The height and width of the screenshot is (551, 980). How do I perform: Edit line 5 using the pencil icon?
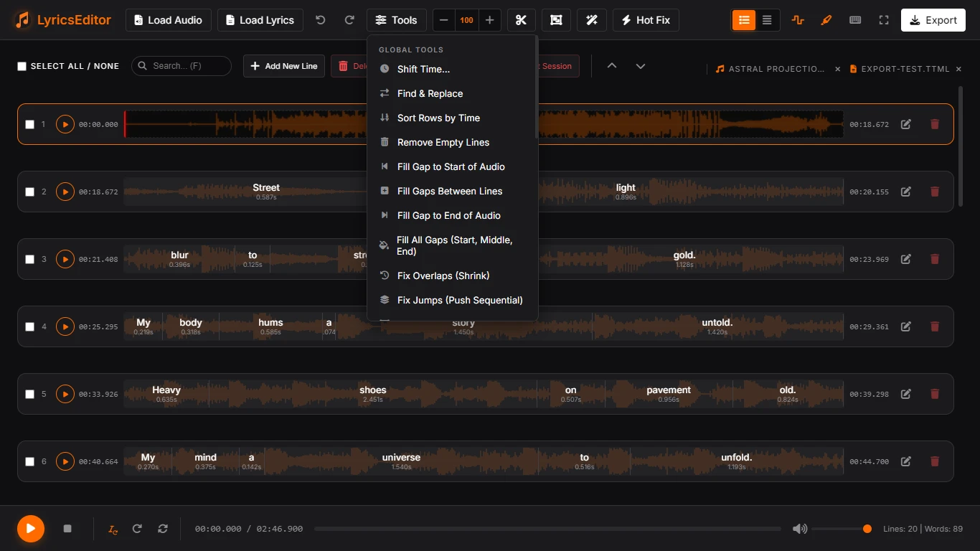pyautogui.click(x=906, y=394)
